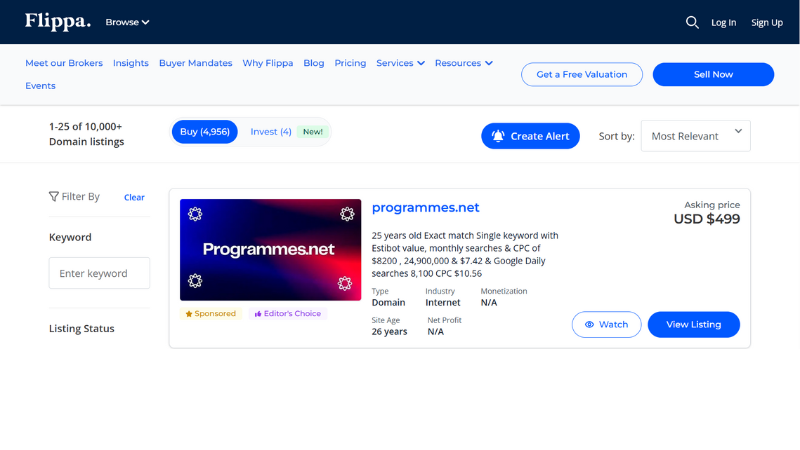800x450 pixels.
Task: Click the Sponsored badge
Action: [x=211, y=313]
